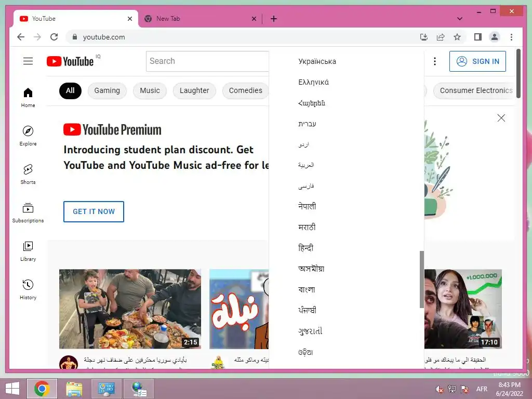This screenshot has width=532, height=399.
Task: Open a new tab with plus button
Action: point(274,19)
